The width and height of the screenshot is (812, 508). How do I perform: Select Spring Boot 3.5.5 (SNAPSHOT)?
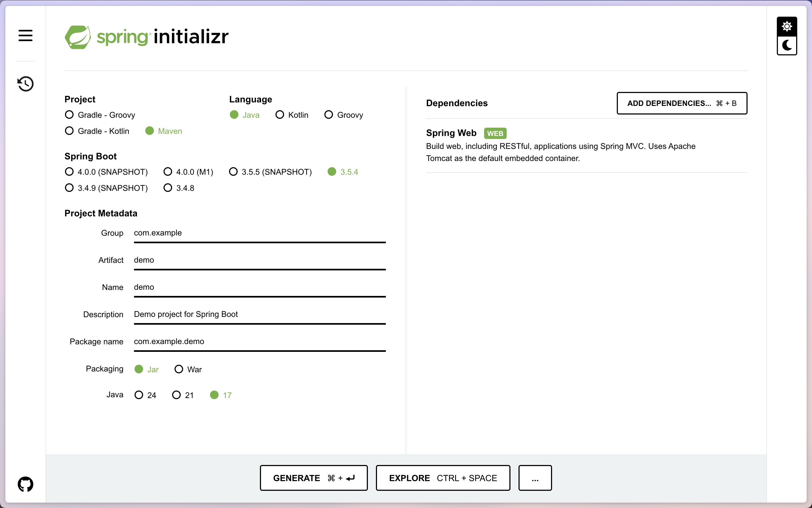(x=270, y=172)
